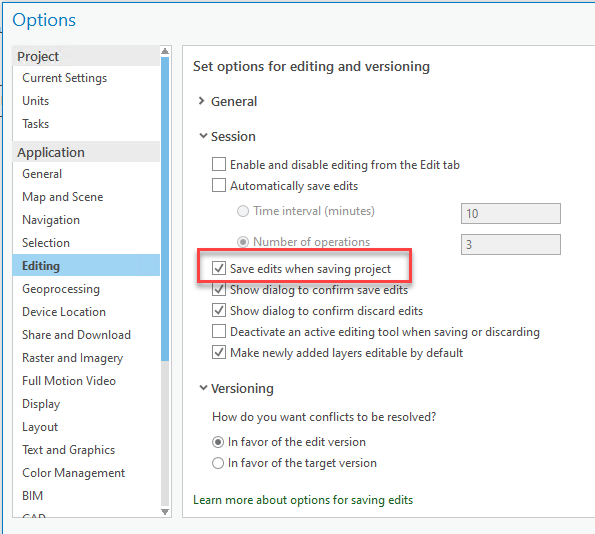
Task: Enable editing from the Edit tab checkbox
Action: pyautogui.click(x=219, y=165)
